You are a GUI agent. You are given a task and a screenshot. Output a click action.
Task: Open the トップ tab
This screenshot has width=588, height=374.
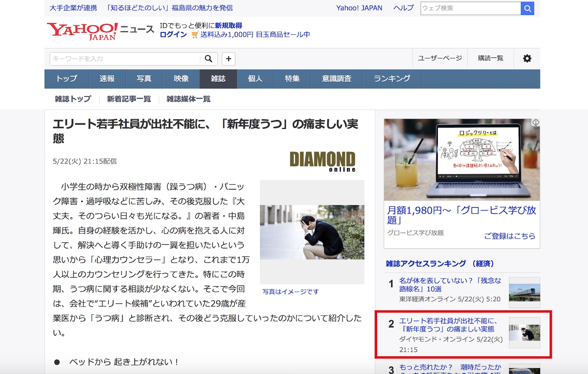point(67,79)
